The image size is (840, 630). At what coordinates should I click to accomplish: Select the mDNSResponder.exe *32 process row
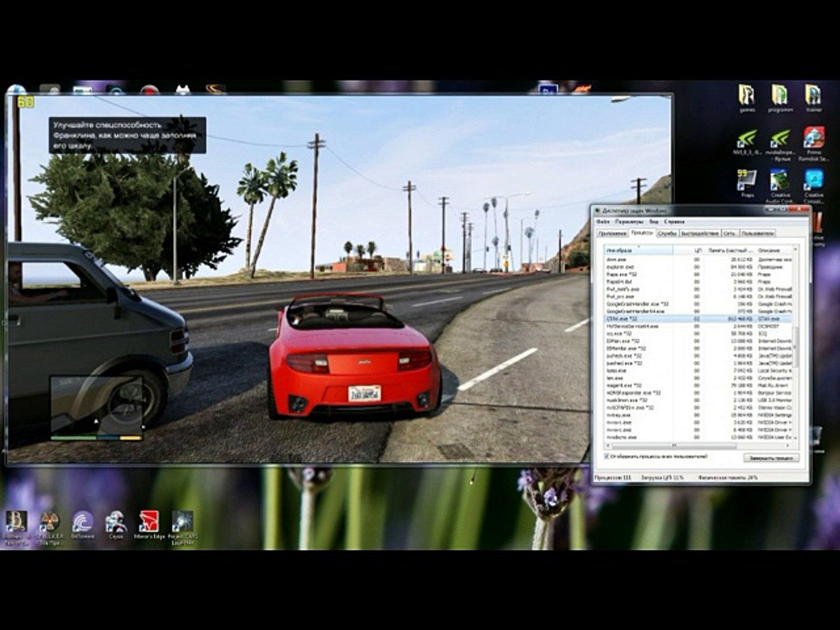click(x=698, y=393)
